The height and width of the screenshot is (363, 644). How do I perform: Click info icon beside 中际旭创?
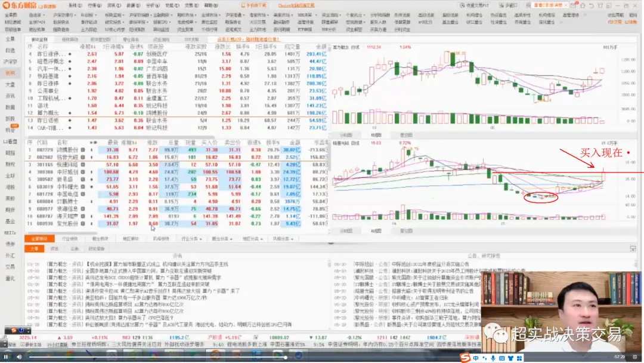click(x=82, y=173)
